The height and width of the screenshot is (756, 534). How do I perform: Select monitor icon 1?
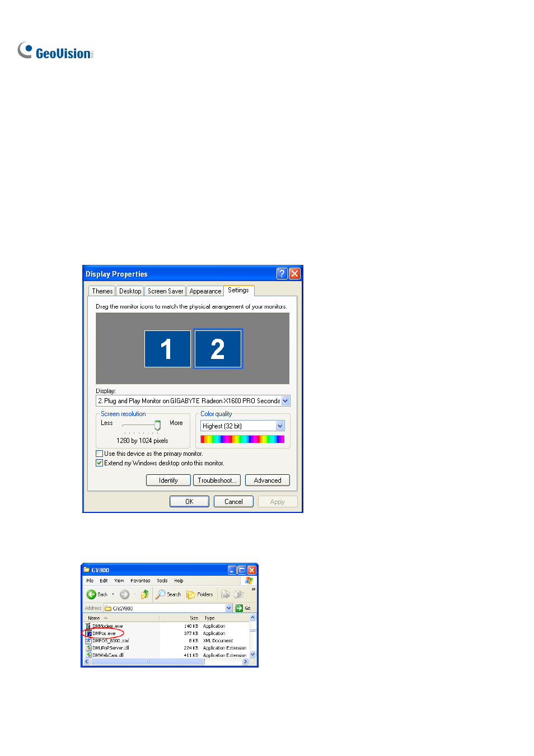(167, 349)
